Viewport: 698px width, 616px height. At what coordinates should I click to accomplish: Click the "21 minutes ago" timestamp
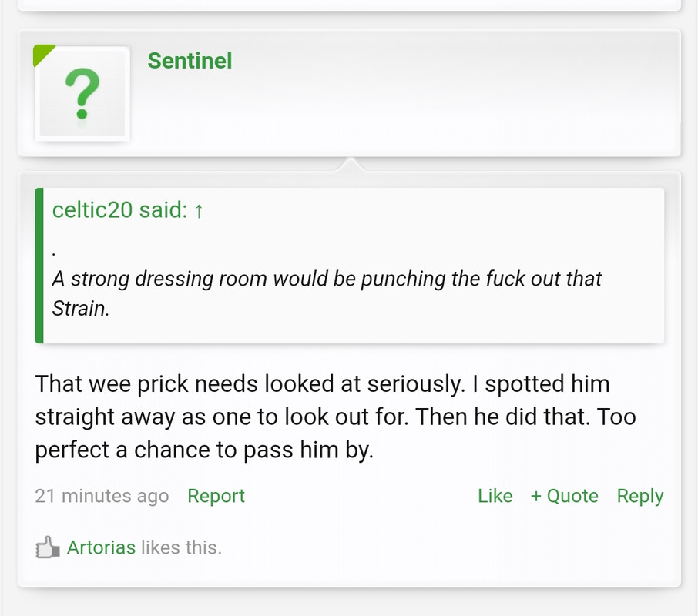tap(102, 496)
